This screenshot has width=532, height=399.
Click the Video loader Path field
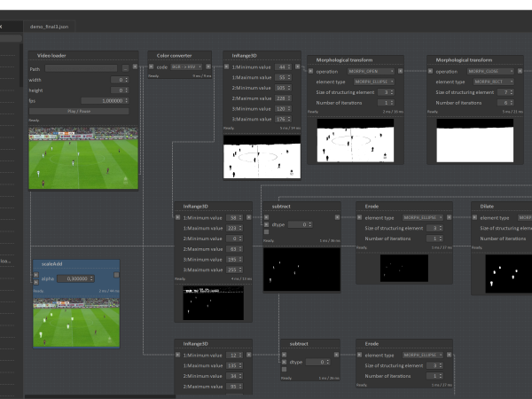pos(81,67)
